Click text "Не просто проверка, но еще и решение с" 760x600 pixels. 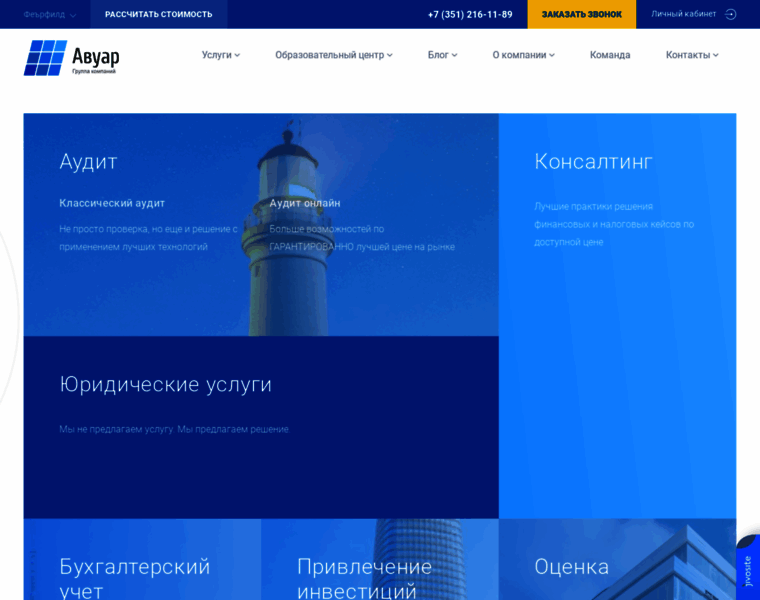click(x=148, y=229)
